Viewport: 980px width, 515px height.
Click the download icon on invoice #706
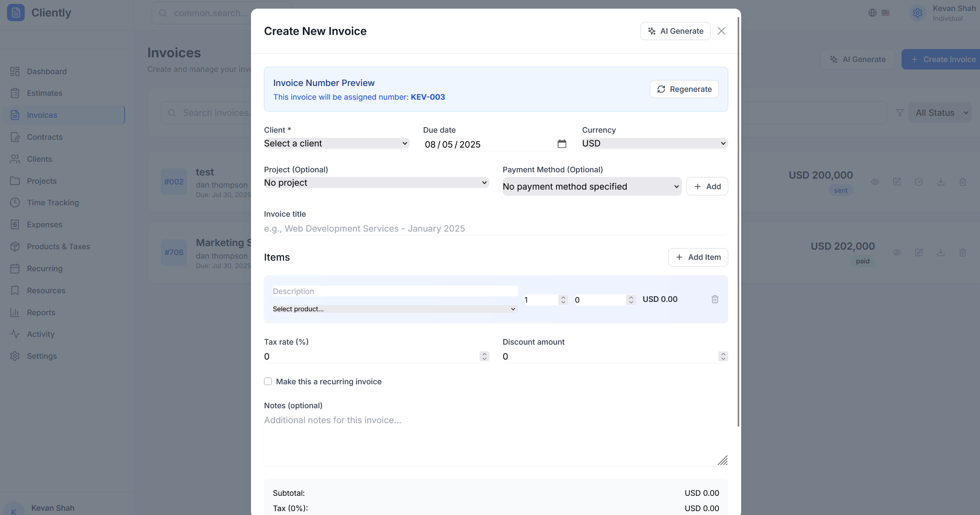tap(940, 252)
